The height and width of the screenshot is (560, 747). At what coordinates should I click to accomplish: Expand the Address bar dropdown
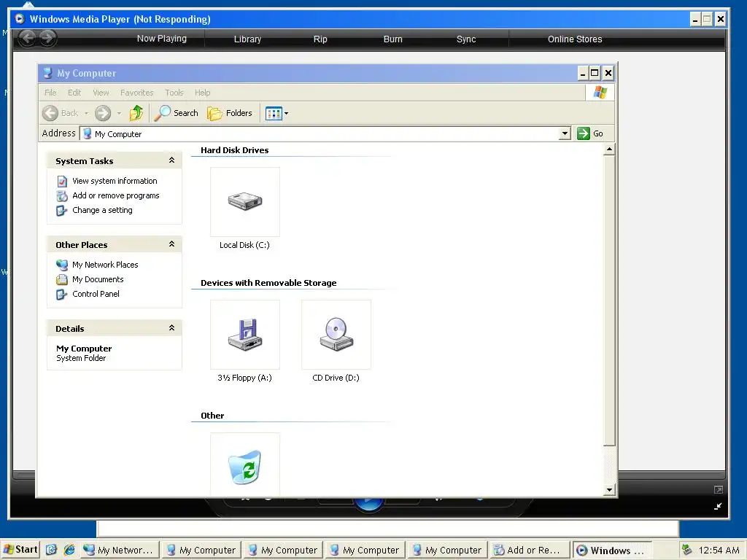565,133
